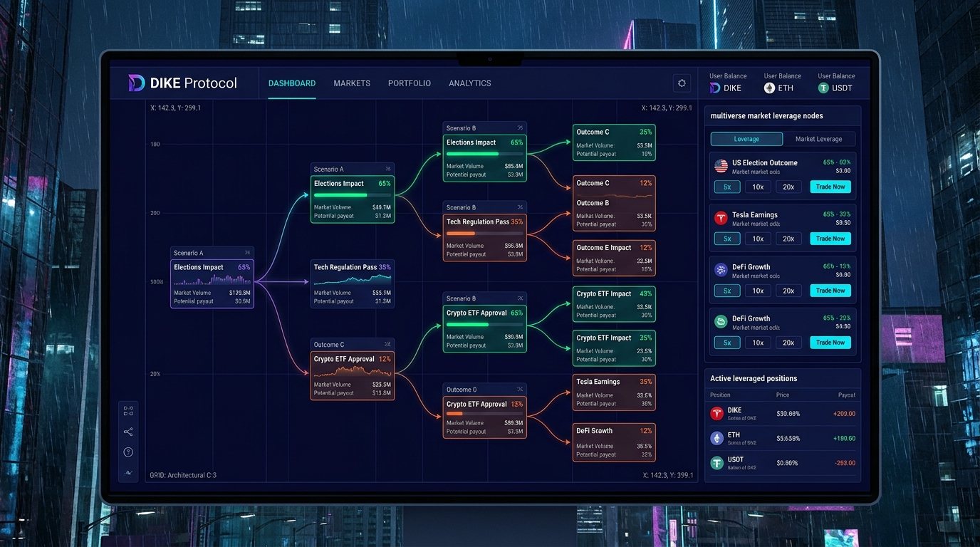Viewport: 980px width, 547px height.
Task: Toggle the expand icon on Scenario B Elections Impact
Action: tap(519, 128)
